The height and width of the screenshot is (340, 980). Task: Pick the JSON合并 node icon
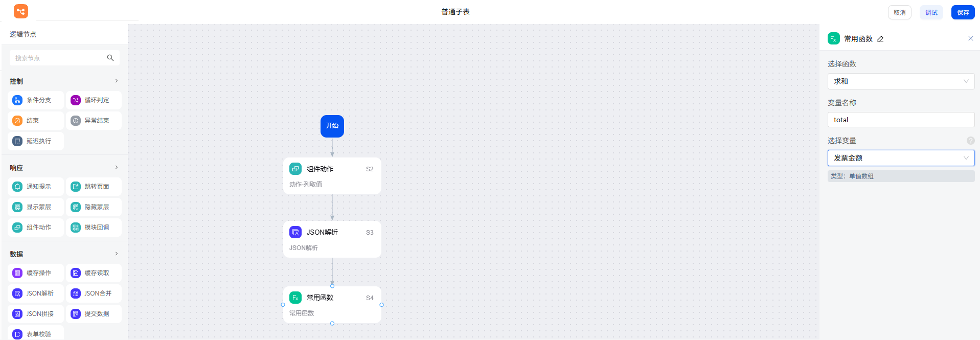tap(76, 293)
